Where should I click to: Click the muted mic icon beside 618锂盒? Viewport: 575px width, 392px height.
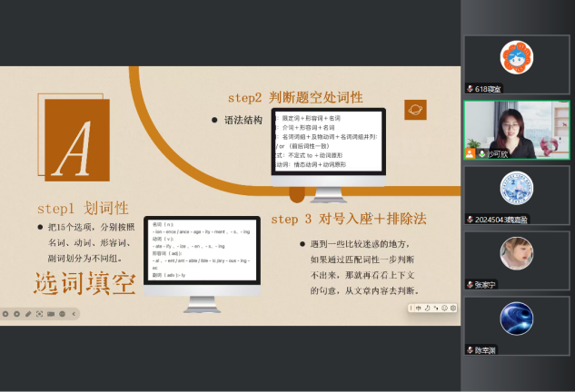tap(471, 89)
